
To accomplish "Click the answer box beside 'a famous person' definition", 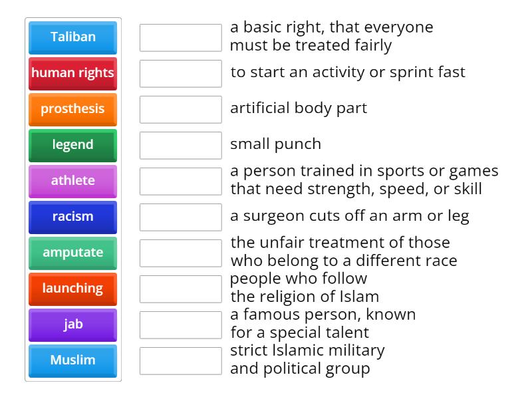I will tap(180, 325).
